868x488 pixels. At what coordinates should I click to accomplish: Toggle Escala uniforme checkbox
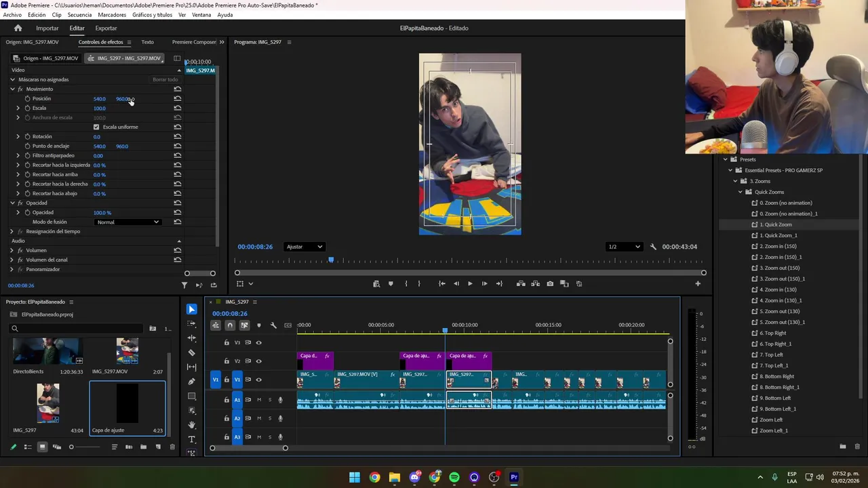[x=96, y=127]
